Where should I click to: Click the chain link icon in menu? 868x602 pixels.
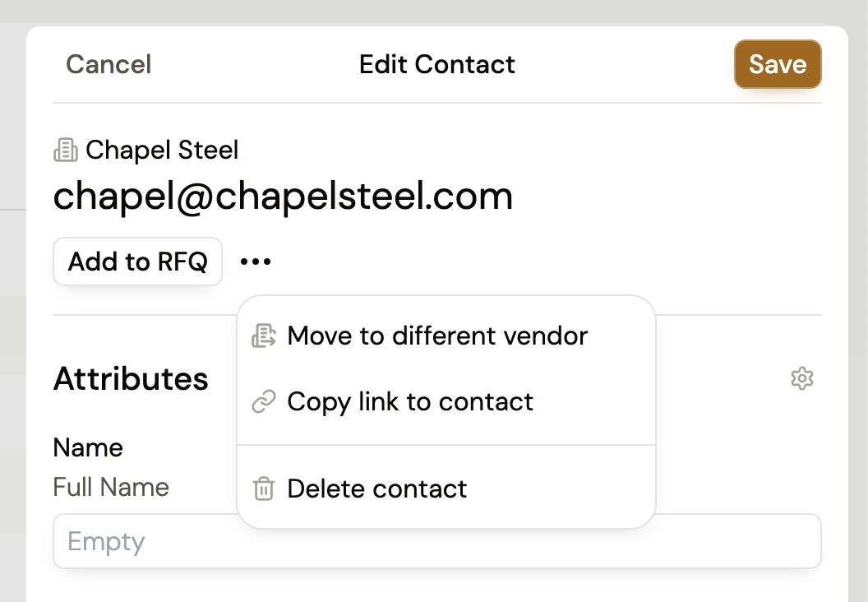[263, 402]
